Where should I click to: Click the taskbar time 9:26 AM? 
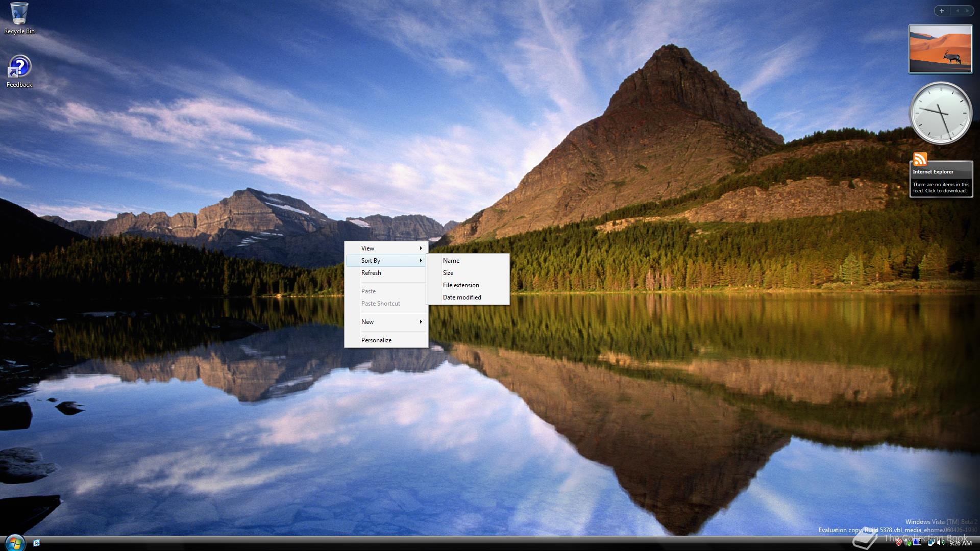click(x=960, y=543)
